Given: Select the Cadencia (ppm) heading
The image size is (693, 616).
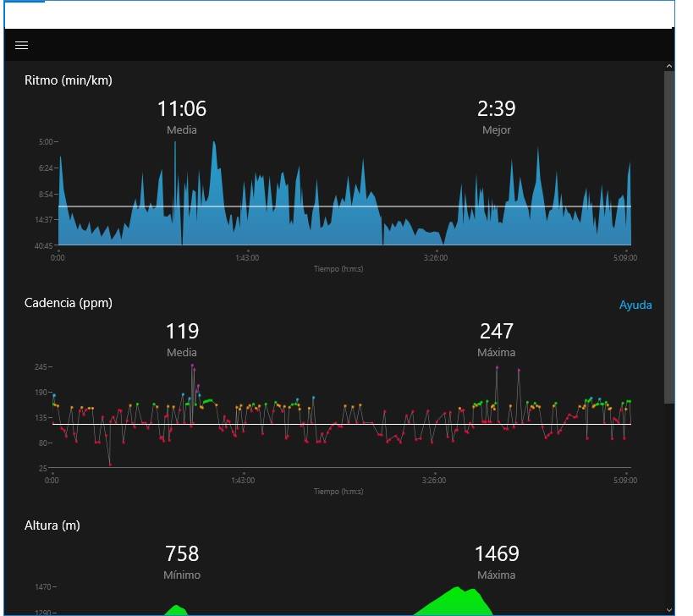Looking at the screenshot, I should pyautogui.click(x=69, y=303).
